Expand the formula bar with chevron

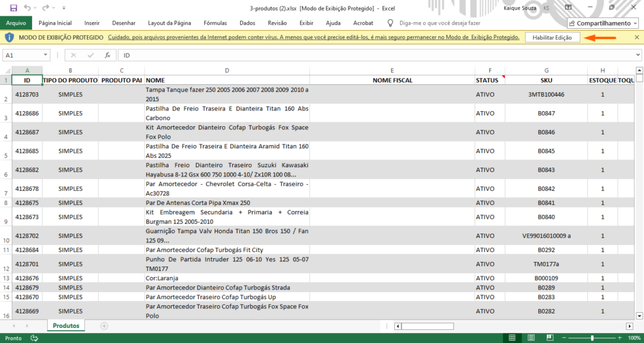(638, 55)
